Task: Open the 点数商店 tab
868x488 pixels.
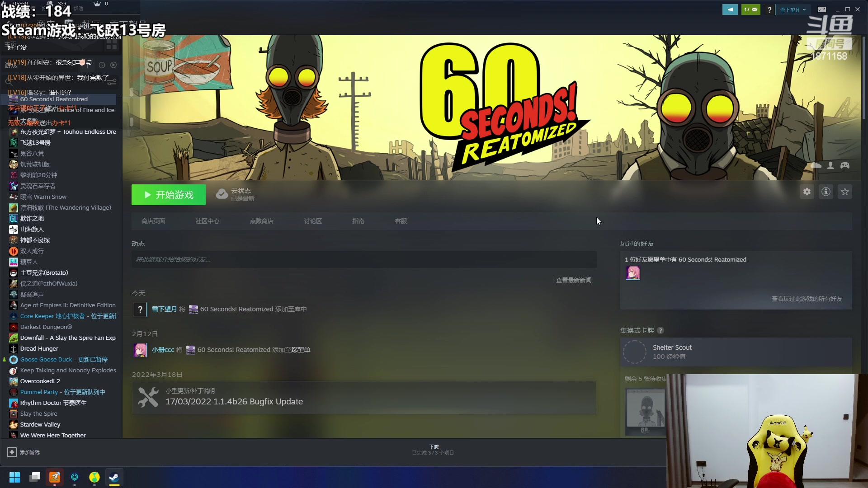Action: pyautogui.click(x=262, y=221)
